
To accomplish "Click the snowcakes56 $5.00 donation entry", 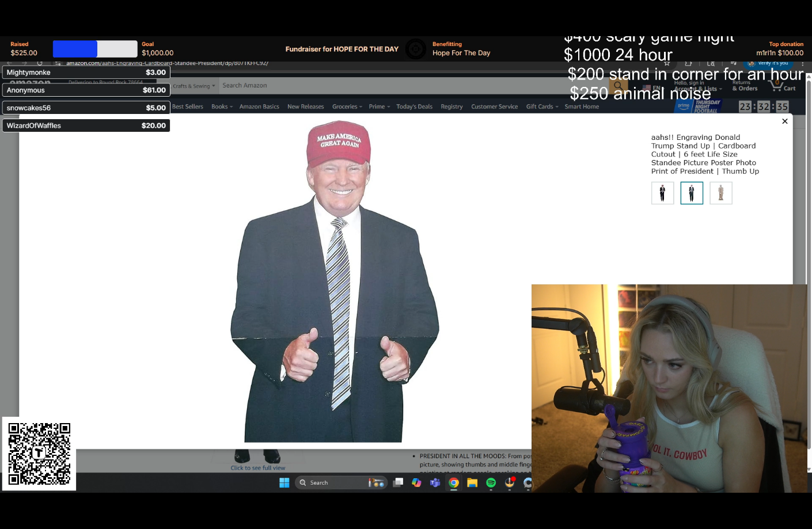I will tap(86, 108).
